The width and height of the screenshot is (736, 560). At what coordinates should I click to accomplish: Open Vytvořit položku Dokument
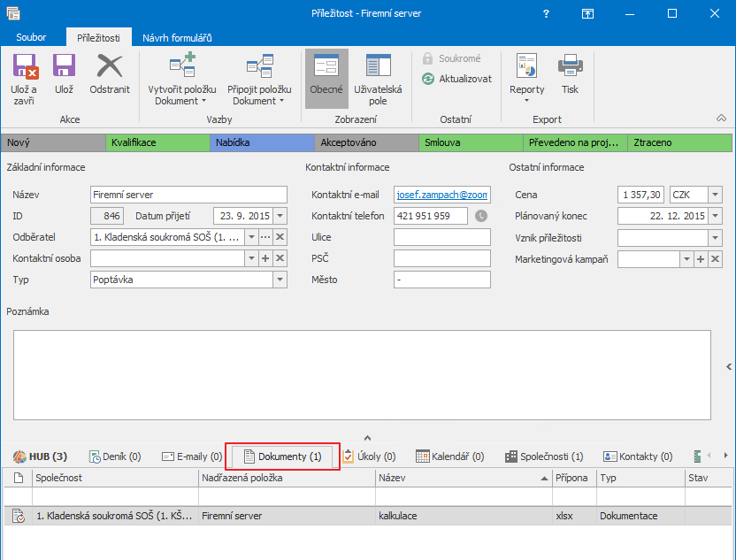[x=182, y=79]
